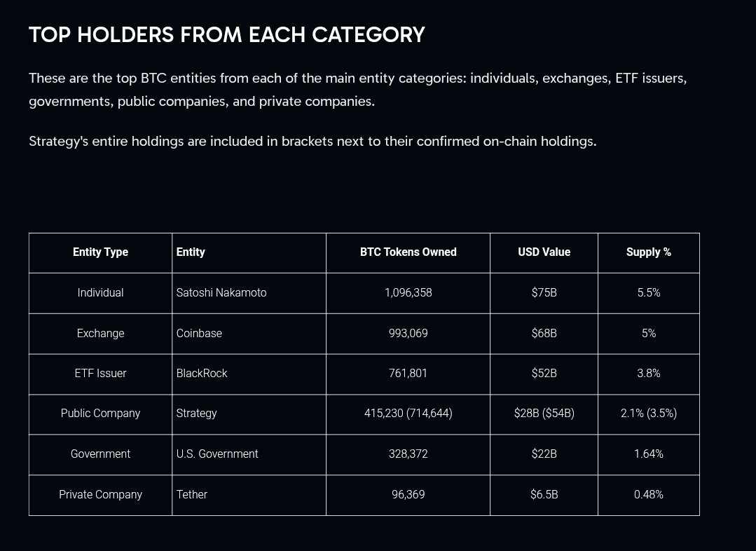Viewport: 756px width, 551px height.
Task: Click the USD Value column header
Action: click(x=544, y=252)
